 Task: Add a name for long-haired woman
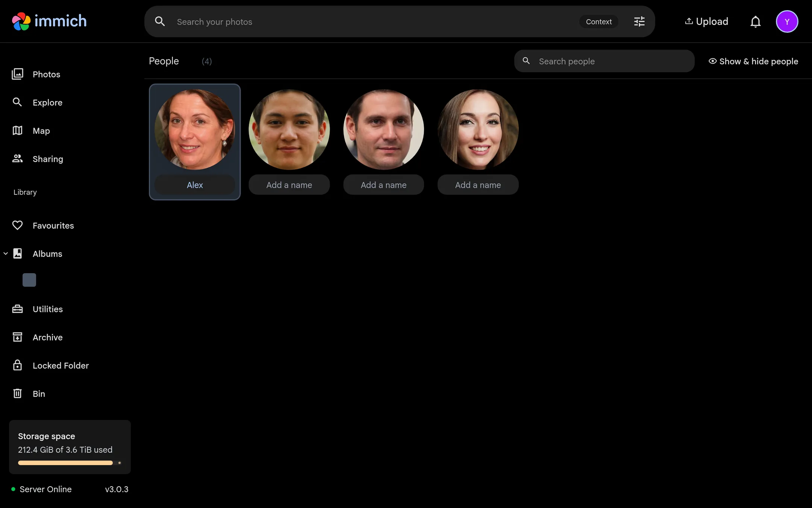click(478, 185)
